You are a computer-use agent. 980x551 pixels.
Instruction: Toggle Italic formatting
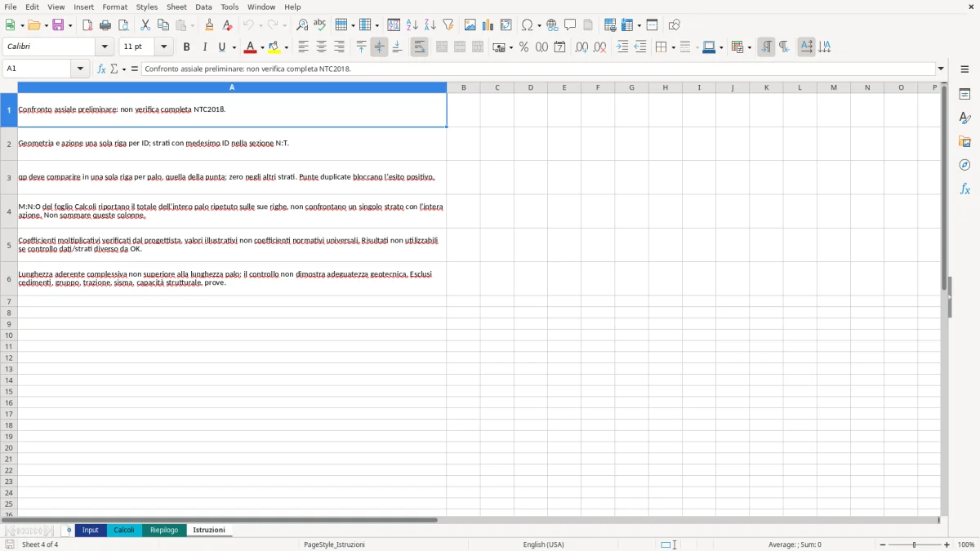205,47
